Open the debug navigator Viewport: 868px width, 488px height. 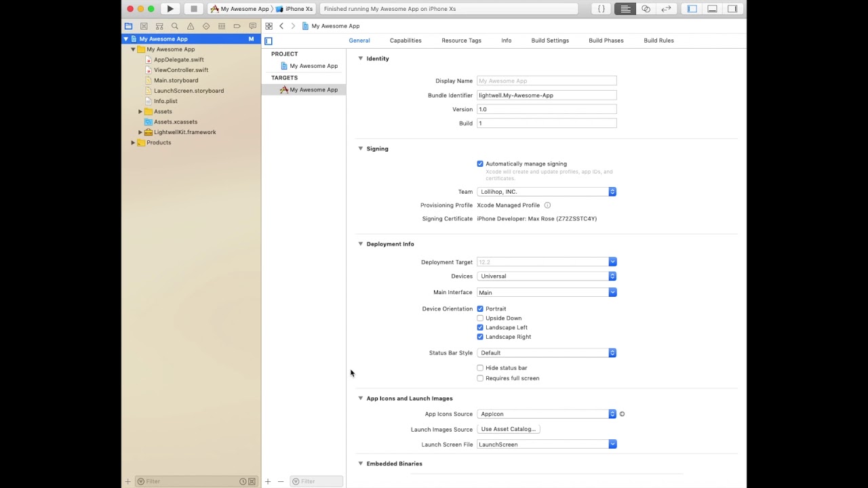pyautogui.click(x=222, y=26)
